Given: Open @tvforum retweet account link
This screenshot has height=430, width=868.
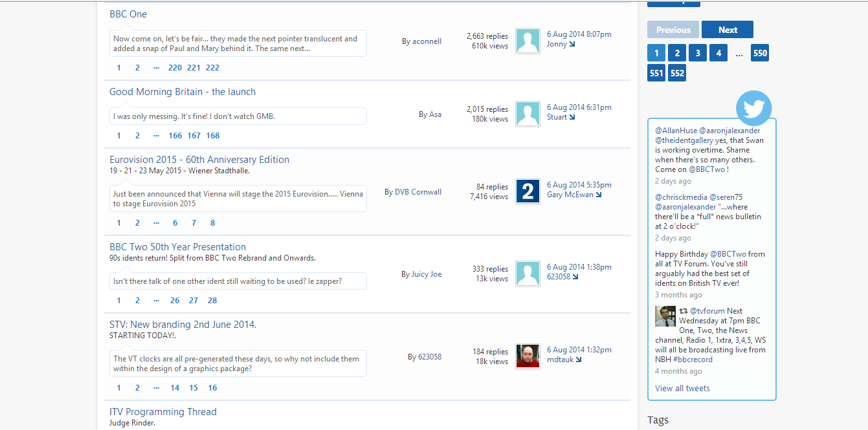Looking at the screenshot, I should point(707,311).
